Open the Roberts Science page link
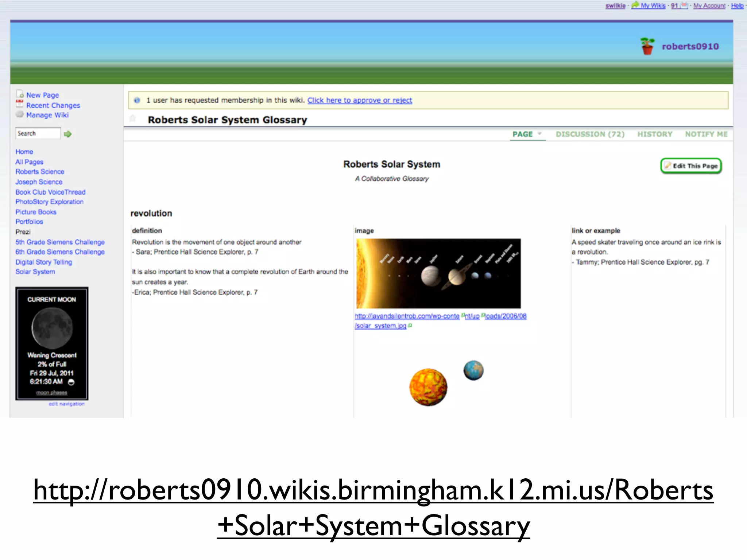The image size is (747, 560). (x=40, y=172)
